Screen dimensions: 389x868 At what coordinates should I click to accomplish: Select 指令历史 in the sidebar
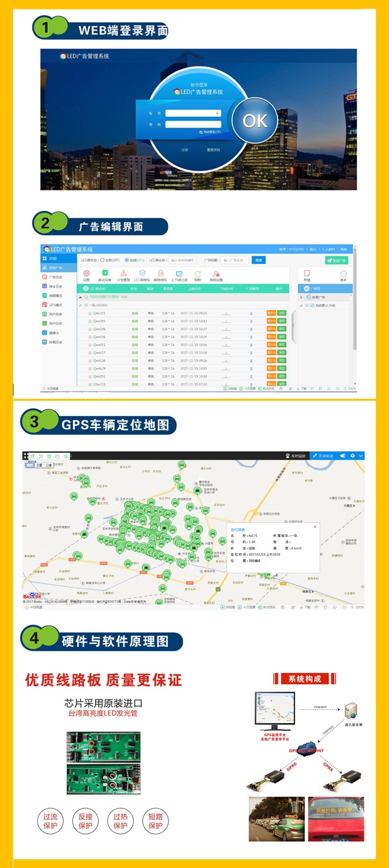[55, 287]
